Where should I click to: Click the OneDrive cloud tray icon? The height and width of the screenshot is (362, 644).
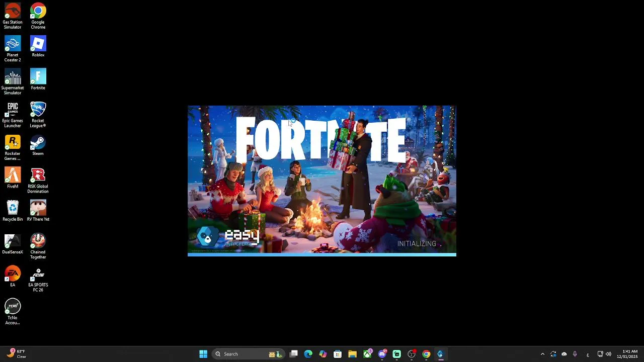564,354
